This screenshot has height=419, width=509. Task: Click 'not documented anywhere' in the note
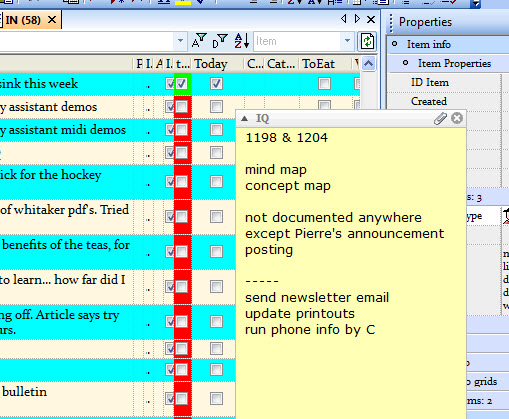333,218
